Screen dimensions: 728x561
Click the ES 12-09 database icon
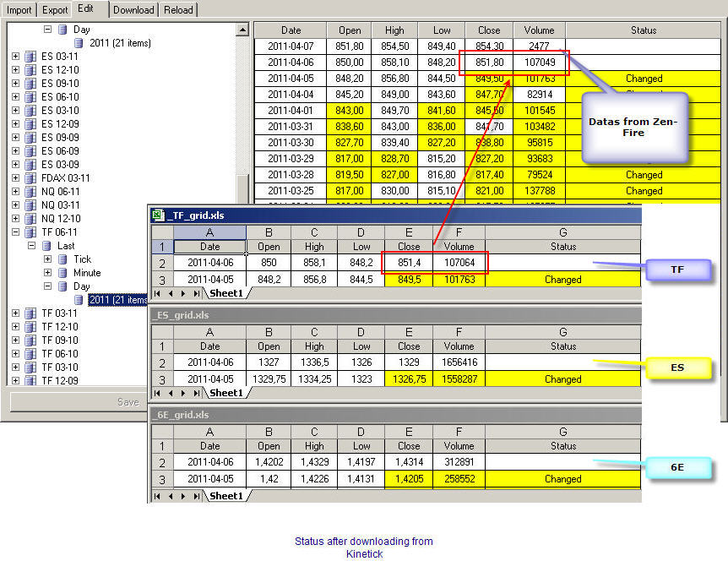(x=30, y=123)
